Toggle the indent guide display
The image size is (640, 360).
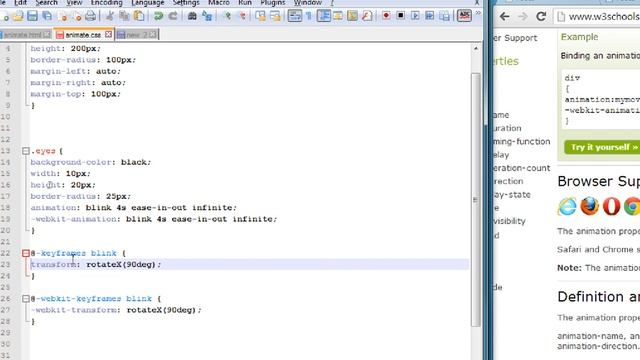(324, 16)
